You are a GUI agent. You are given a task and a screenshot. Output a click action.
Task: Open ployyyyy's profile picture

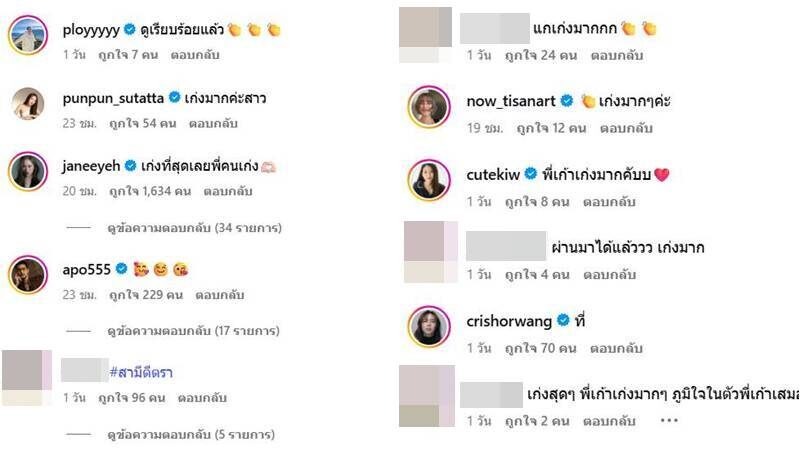[28, 35]
